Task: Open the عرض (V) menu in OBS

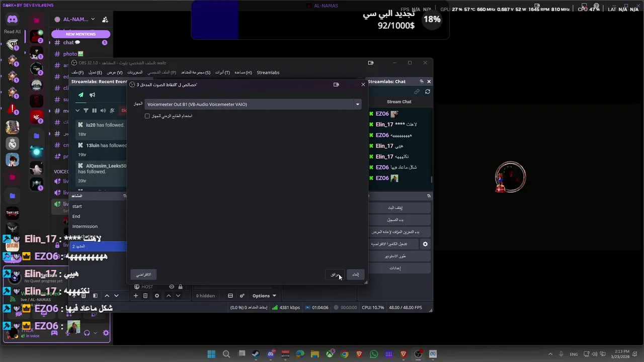Action: (x=115, y=72)
